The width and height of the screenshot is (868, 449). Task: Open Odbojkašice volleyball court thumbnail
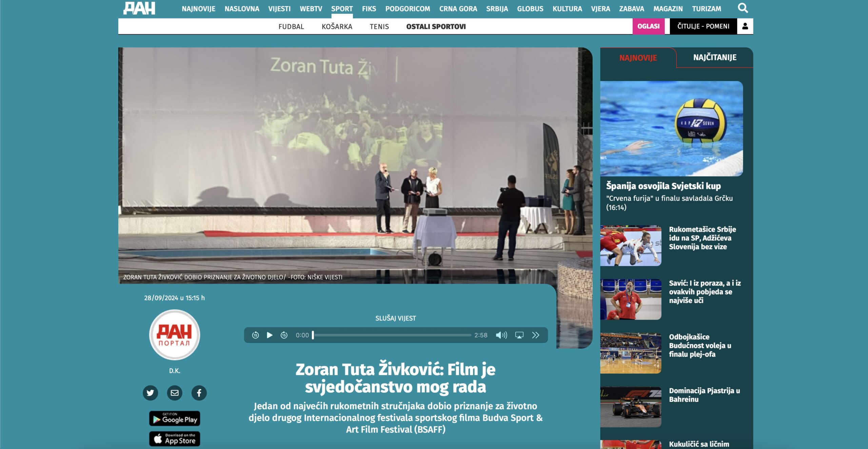(x=631, y=353)
